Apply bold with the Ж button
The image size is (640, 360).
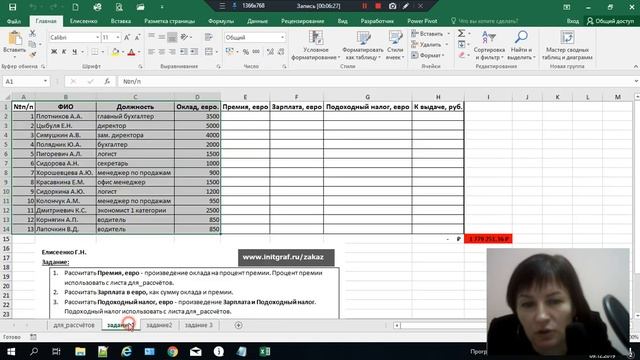point(54,52)
